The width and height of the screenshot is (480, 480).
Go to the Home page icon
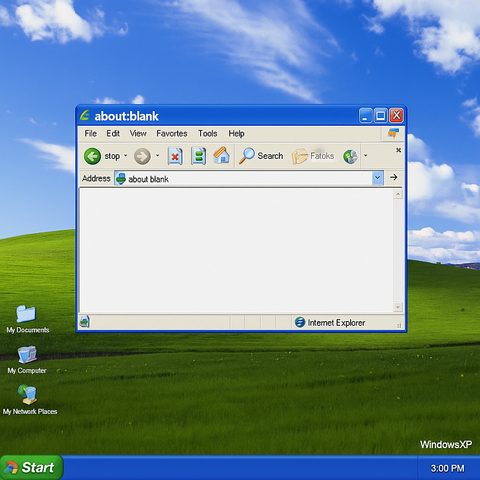pyautogui.click(x=221, y=155)
